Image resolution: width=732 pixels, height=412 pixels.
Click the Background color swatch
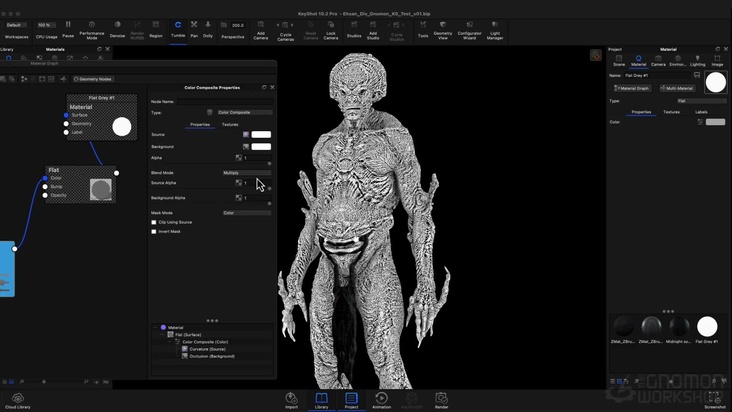[261, 147]
